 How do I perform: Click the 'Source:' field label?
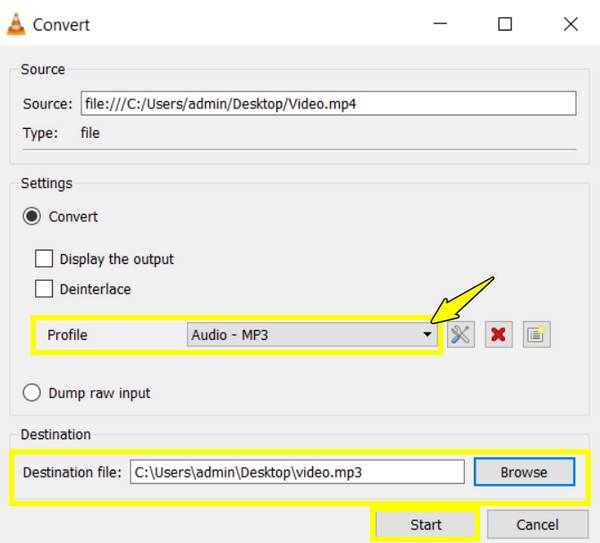click(x=47, y=104)
